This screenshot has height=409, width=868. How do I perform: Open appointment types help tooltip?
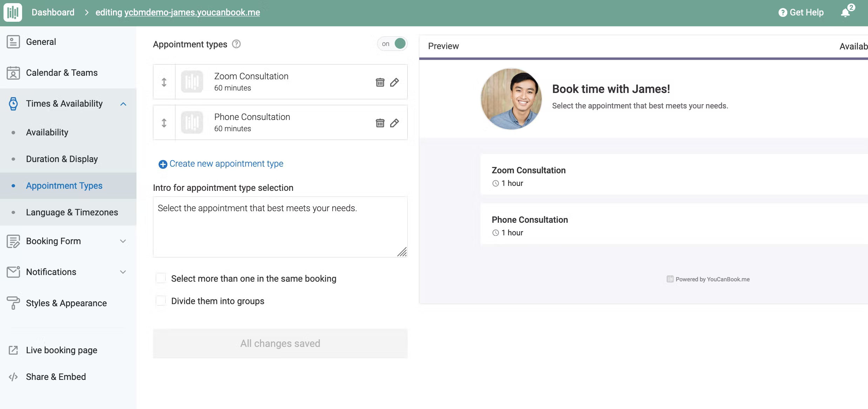coord(236,44)
